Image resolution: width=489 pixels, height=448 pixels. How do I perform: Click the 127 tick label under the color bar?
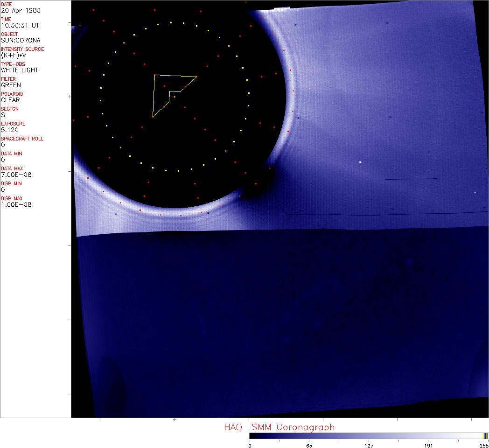click(369, 445)
